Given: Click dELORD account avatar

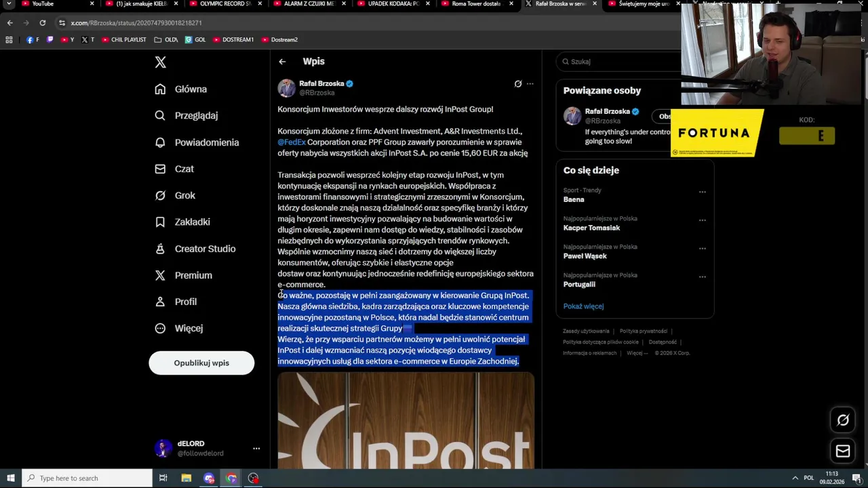Looking at the screenshot, I should pos(163,449).
